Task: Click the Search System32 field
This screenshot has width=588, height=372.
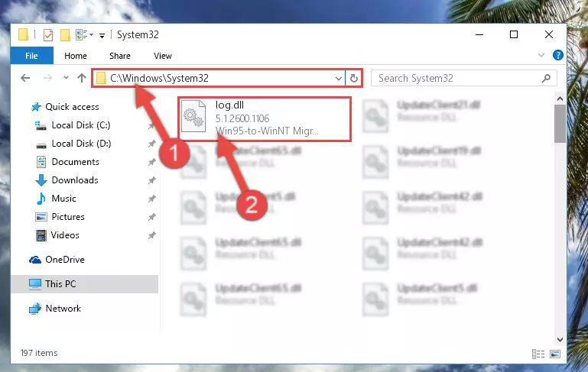Action: [x=463, y=79]
